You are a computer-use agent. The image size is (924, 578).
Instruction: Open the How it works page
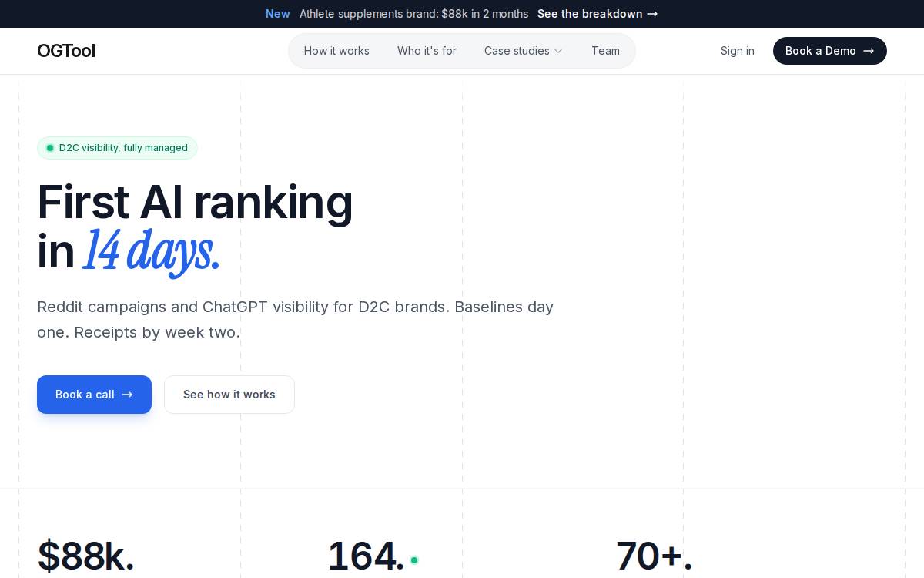point(336,51)
